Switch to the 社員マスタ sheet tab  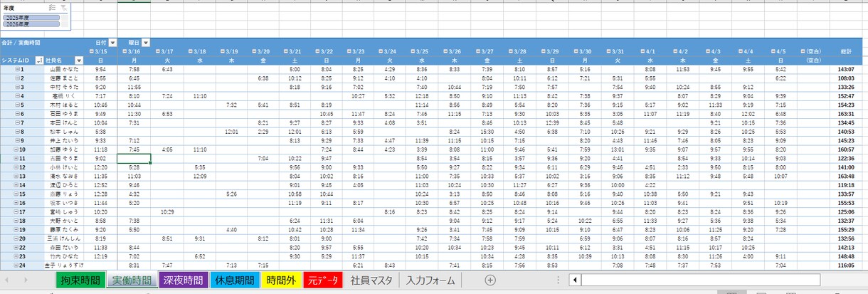pyautogui.click(x=371, y=280)
